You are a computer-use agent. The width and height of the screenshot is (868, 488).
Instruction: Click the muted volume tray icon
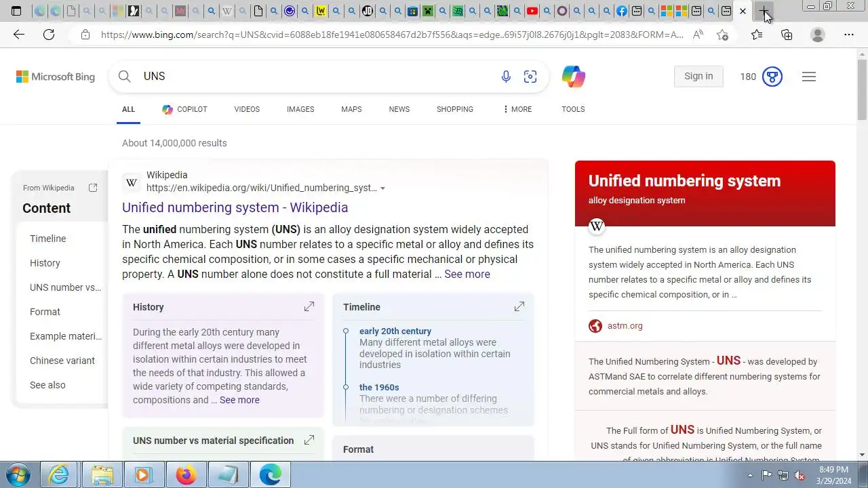tap(800, 475)
